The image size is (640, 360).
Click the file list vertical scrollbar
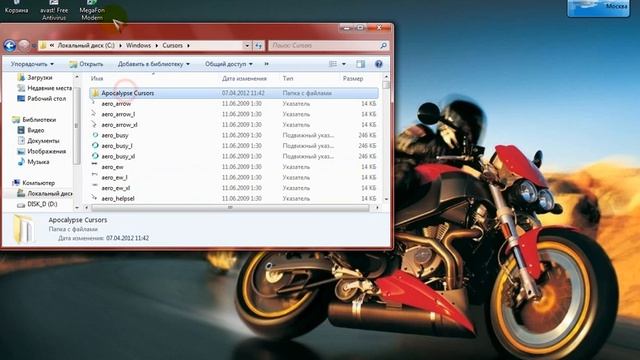click(386, 85)
